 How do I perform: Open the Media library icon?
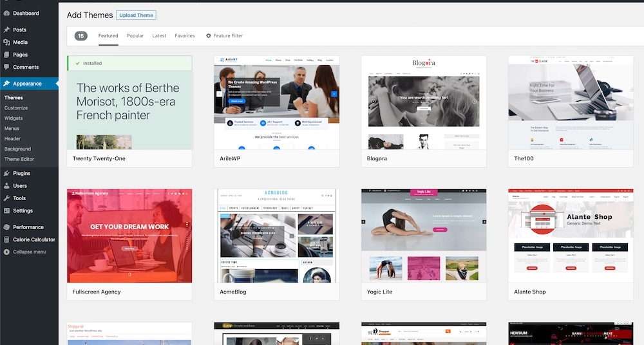pyautogui.click(x=6, y=42)
